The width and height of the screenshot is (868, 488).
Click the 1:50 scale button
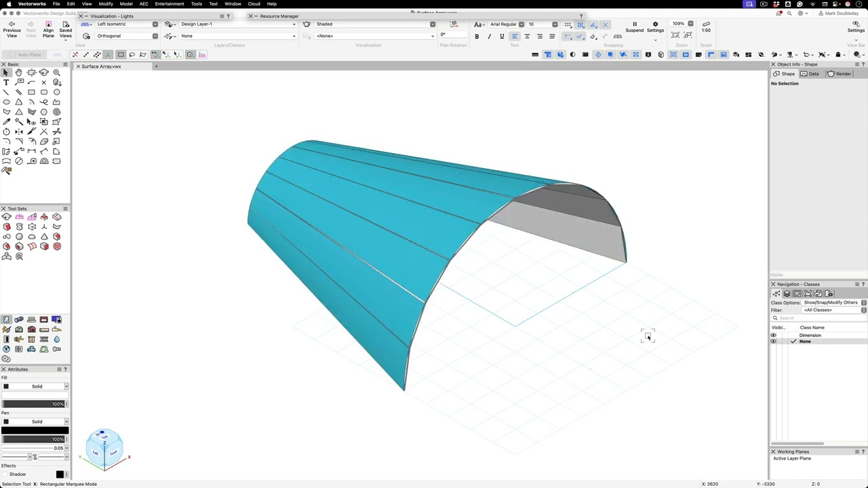(706, 27)
